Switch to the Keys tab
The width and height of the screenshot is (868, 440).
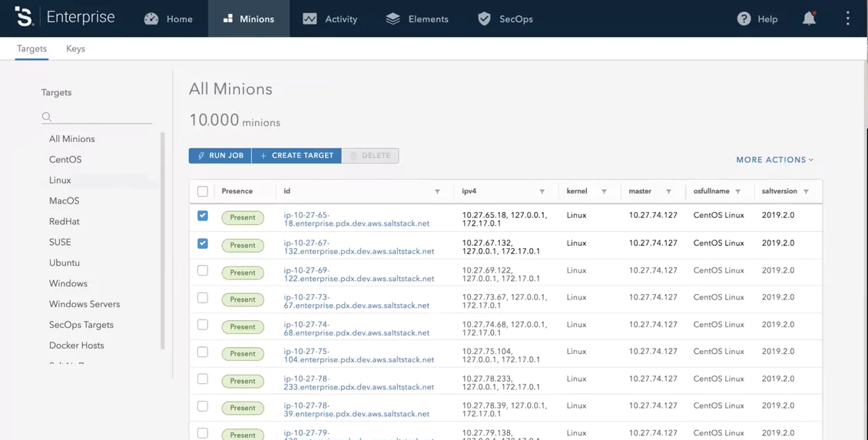pos(75,48)
